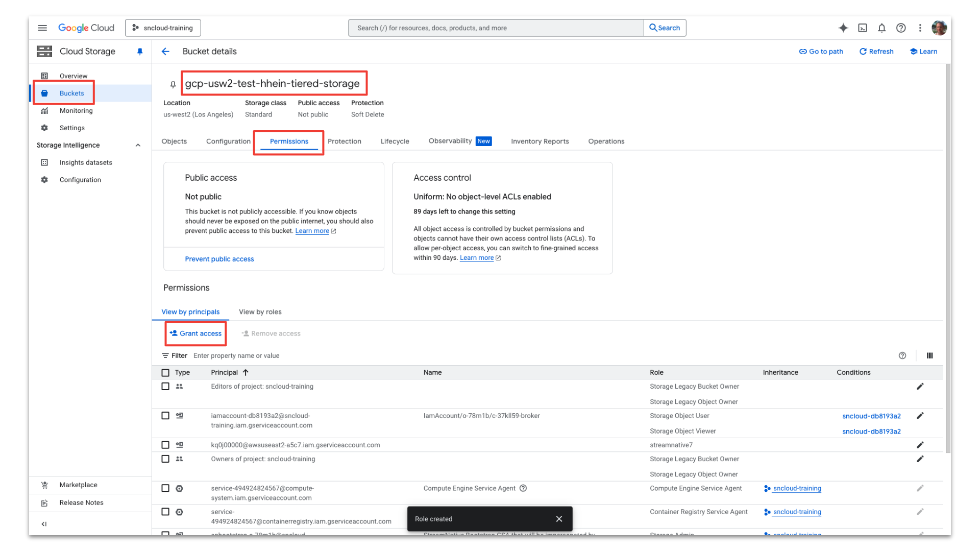Pin the gcp-usw2-test-hhein-tiered-storage bucket
This screenshot has width=980, height=551.
click(x=173, y=84)
